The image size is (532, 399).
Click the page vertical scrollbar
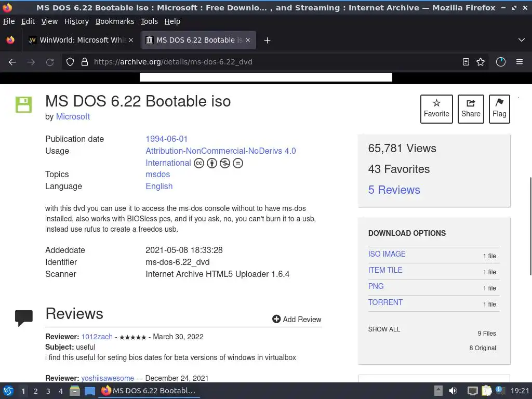530,225
